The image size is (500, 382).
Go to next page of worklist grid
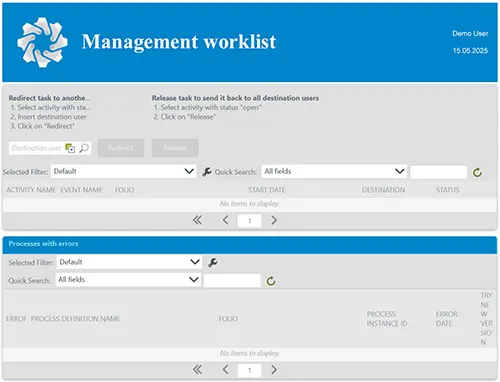pyautogui.click(x=274, y=220)
